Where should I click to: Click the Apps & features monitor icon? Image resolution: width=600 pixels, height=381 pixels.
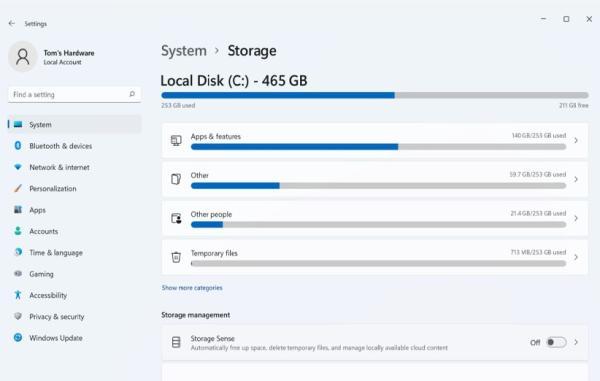(x=176, y=140)
